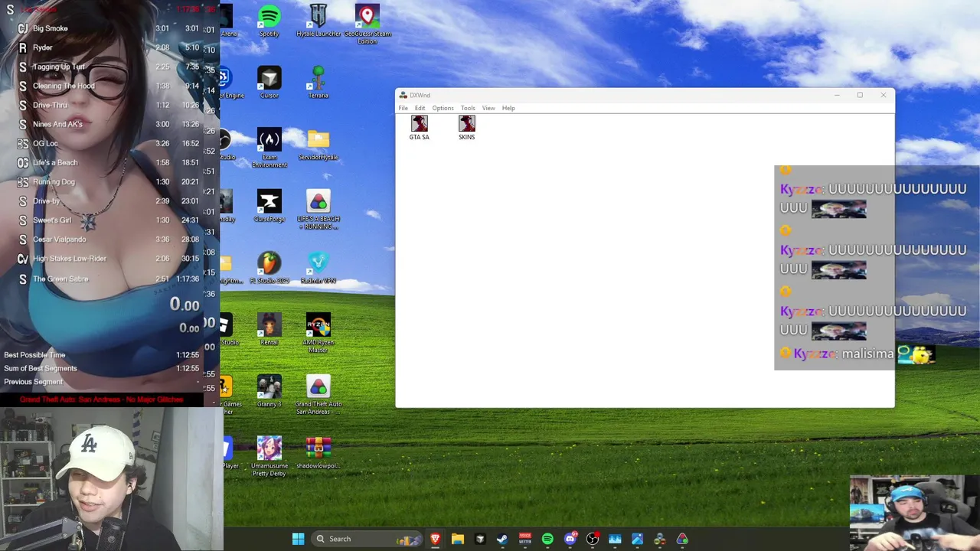This screenshot has width=980, height=551.
Task: Maximize the DXWnd window
Action: [x=860, y=95]
